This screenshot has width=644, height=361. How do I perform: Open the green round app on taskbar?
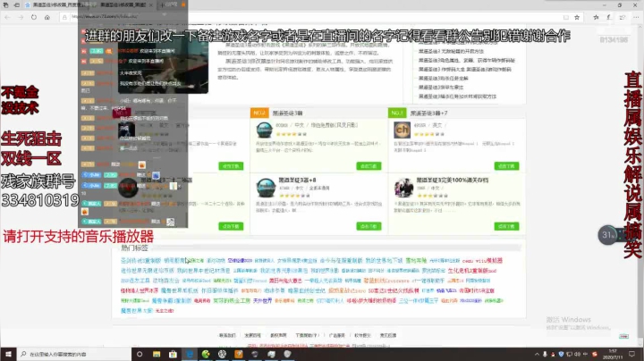[206, 354]
